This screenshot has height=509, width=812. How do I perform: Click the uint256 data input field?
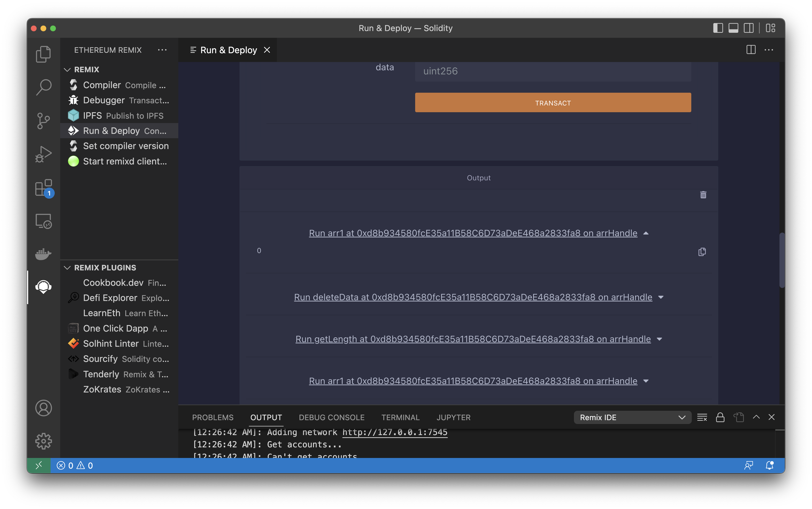click(553, 71)
